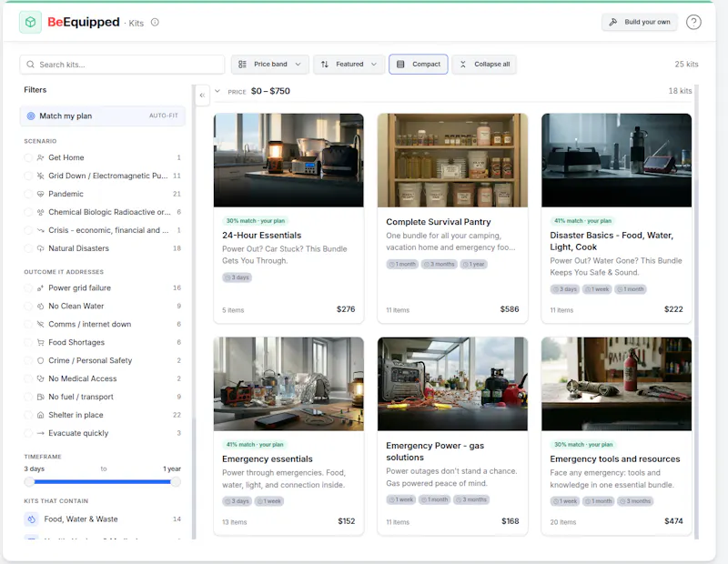Move the 3 days timeframe slider handle
Screen dimensions: 728x564
29,482
